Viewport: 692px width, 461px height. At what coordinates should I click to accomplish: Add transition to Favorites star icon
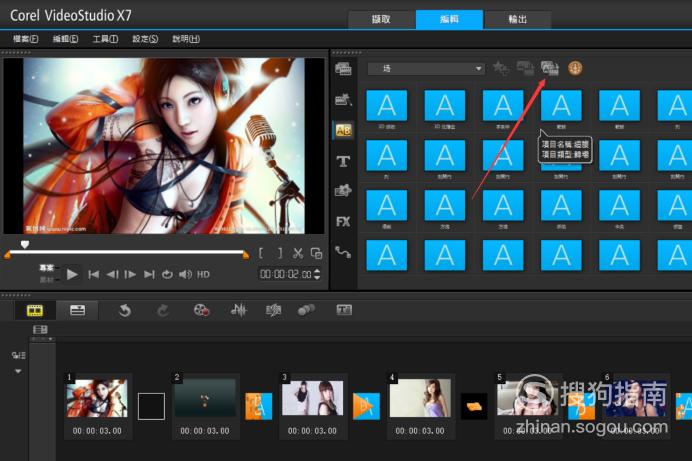[500, 68]
